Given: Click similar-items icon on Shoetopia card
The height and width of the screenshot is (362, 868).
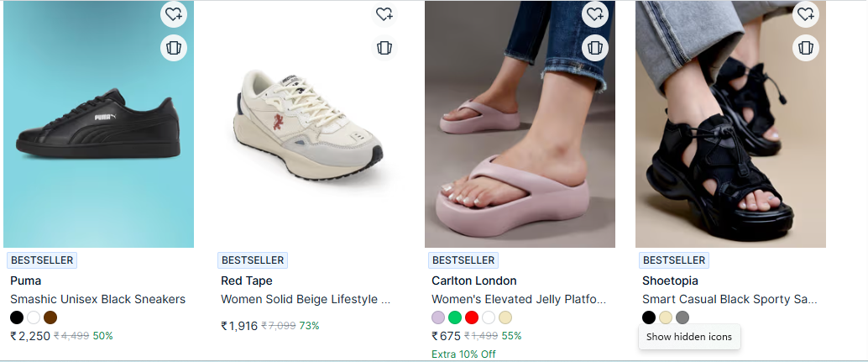Looking at the screenshot, I should [x=806, y=48].
